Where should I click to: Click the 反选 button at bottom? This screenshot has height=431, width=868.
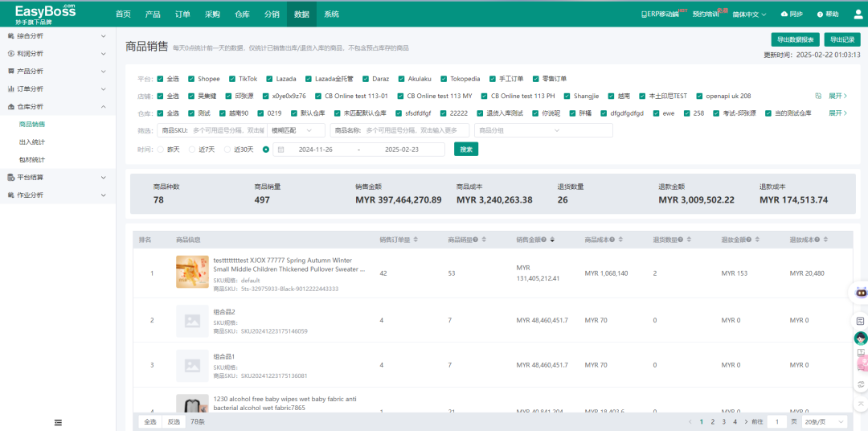[x=174, y=422]
